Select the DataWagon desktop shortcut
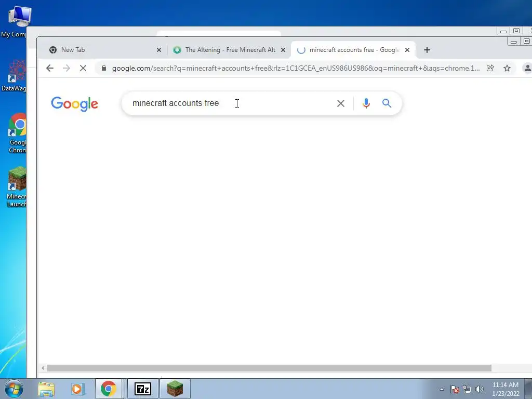532x399 pixels. (13, 75)
